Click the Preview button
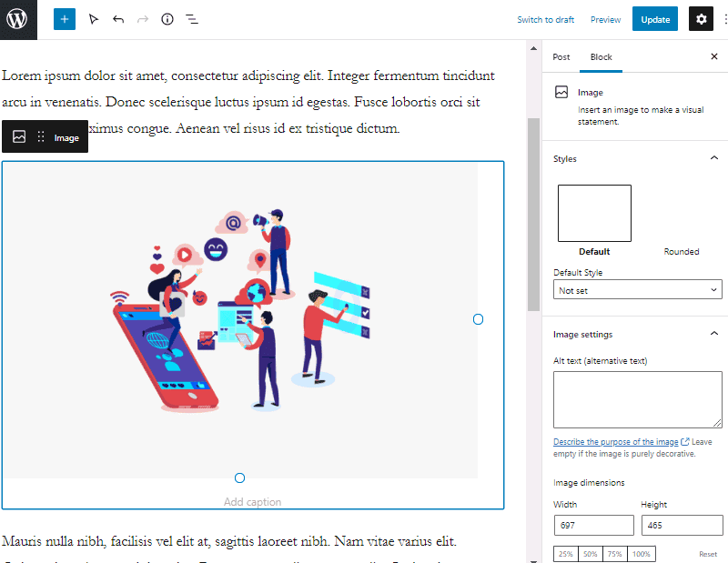This screenshot has width=728, height=563. tap(605, 20)
